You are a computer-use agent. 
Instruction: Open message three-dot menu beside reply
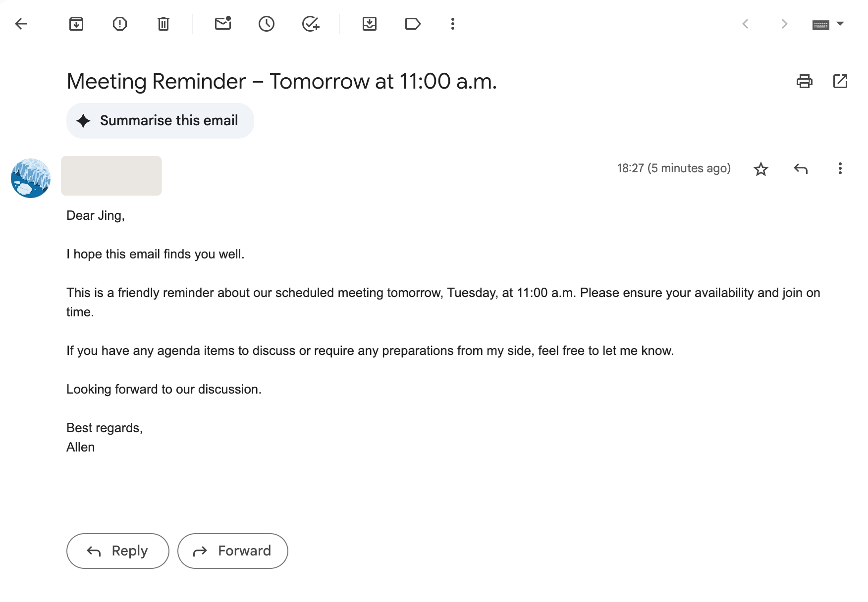(x=840, y=169)
